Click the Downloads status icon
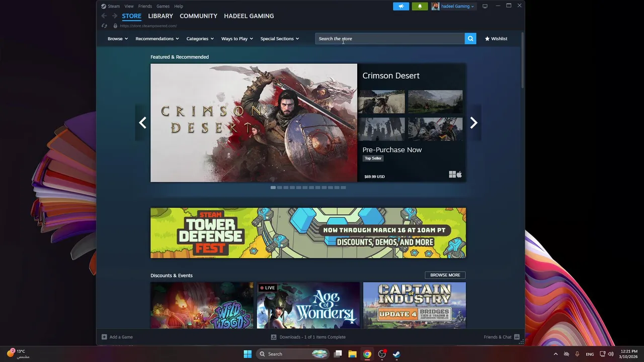 click(274, 337)
